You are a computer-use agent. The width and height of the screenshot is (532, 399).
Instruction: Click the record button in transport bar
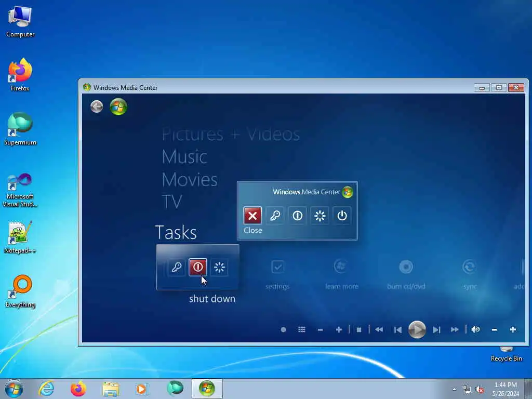283,329
